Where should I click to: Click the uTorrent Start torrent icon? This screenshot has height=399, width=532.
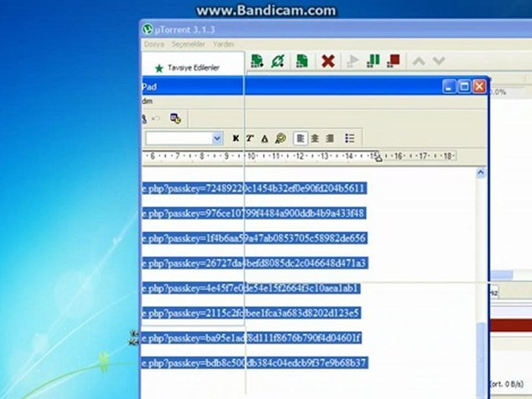point(353,61)
